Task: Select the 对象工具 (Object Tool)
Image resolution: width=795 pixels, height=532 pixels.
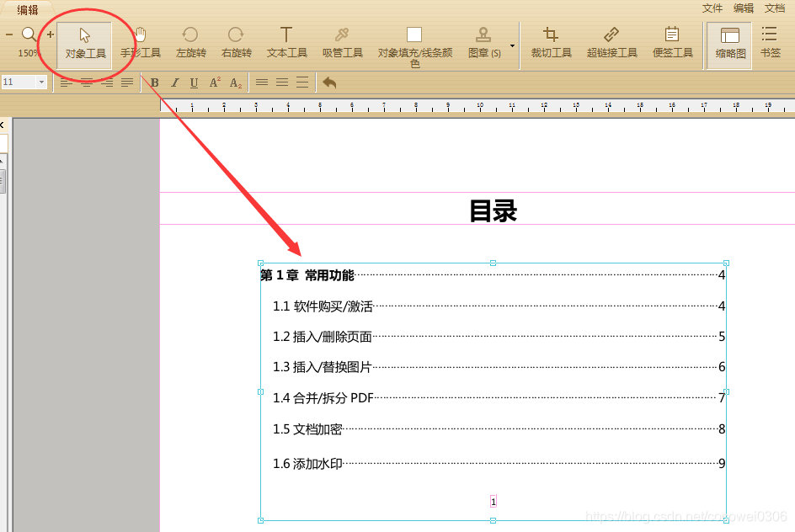Action: tap(84, 46)
